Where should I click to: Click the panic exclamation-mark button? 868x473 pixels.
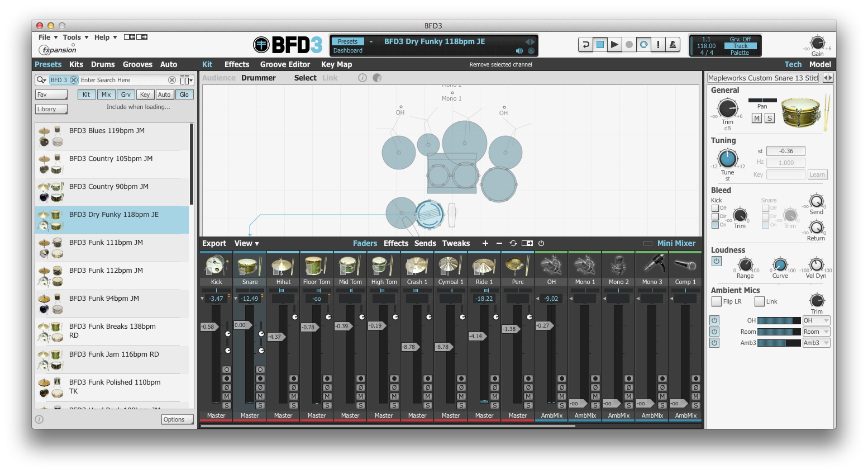659,45
